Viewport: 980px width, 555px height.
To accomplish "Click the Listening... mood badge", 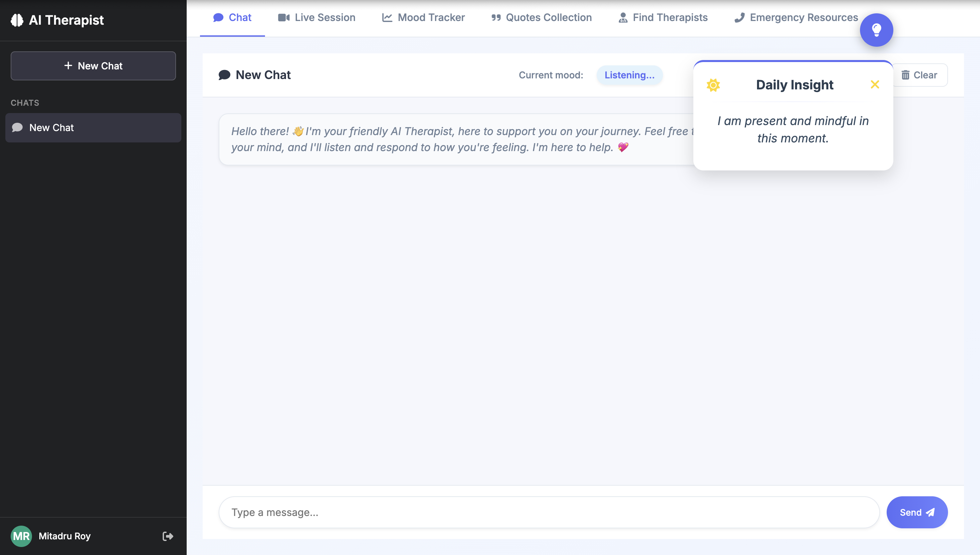I will [629, 75].
